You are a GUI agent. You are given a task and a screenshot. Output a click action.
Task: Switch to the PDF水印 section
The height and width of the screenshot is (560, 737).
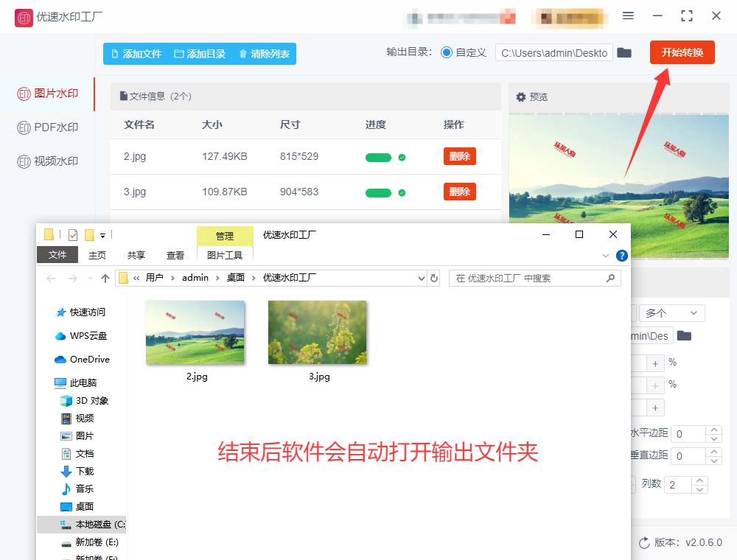click(x=47, y=127)
